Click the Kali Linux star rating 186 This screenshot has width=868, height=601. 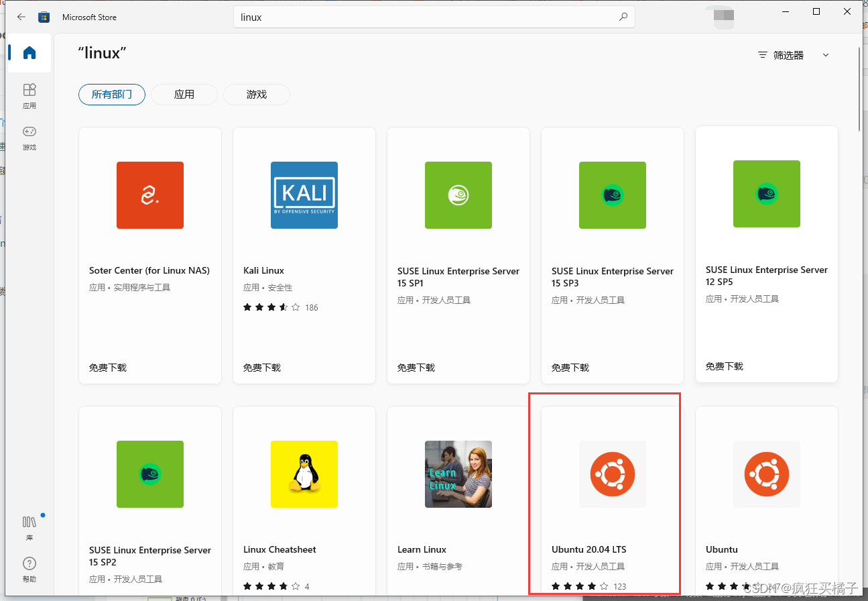[x=281, y=307]
